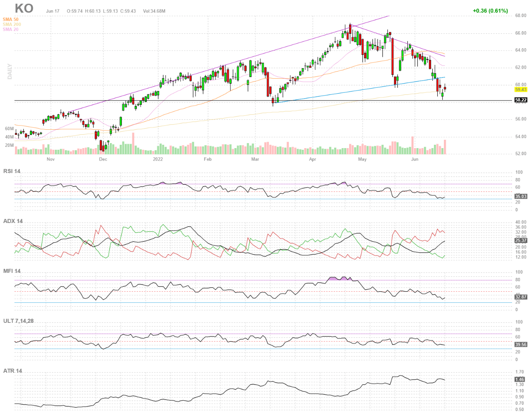Click the 56.00 price axis label

click(521, 119)
